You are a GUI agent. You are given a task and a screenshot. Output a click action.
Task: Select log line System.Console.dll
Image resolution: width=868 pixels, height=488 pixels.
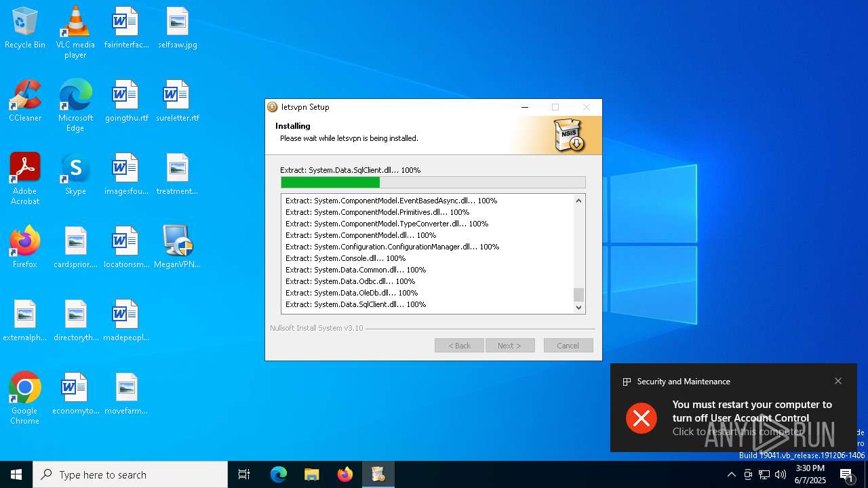345,258
